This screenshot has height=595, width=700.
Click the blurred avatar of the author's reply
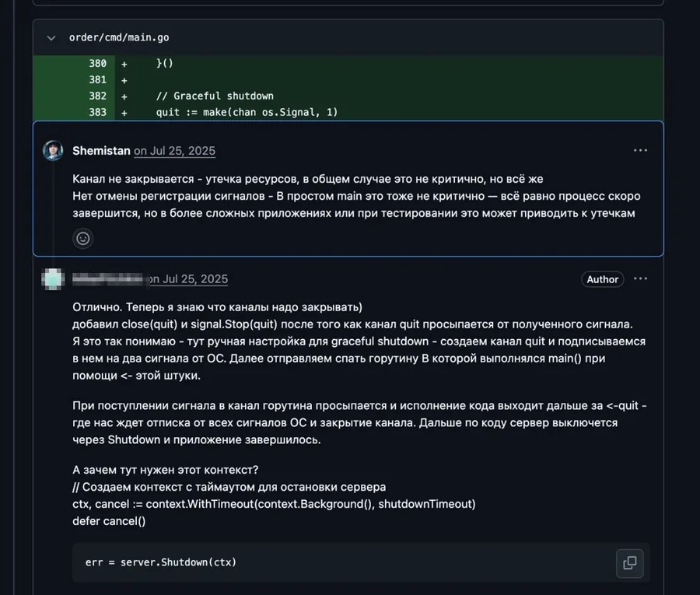point(53,279)
